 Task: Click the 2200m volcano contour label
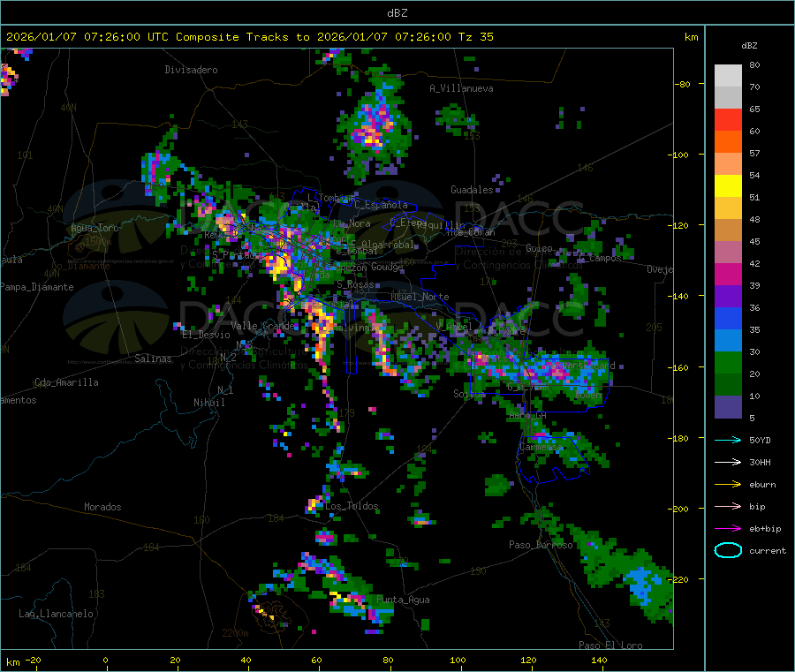click(x=235, y=633)
